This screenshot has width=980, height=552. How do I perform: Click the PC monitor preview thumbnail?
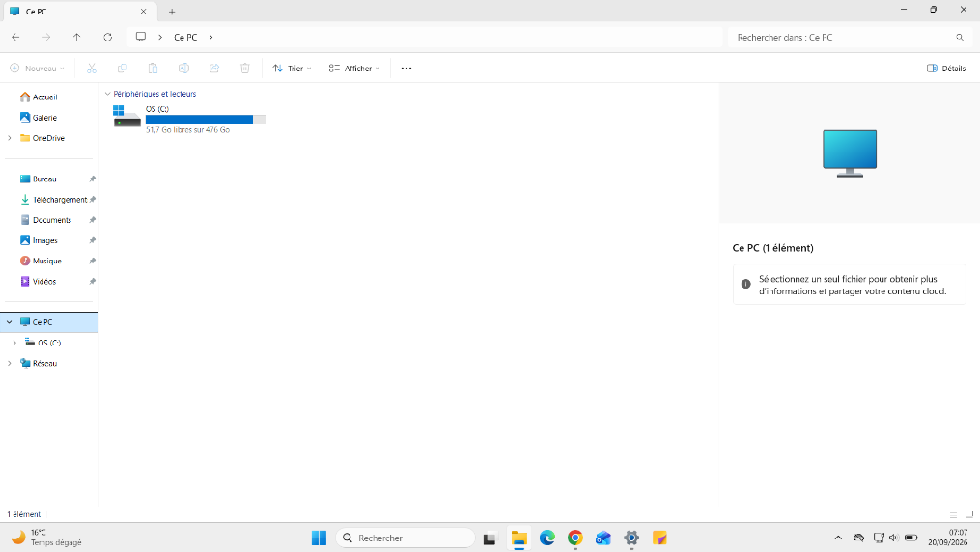click(x=850, y=153)
